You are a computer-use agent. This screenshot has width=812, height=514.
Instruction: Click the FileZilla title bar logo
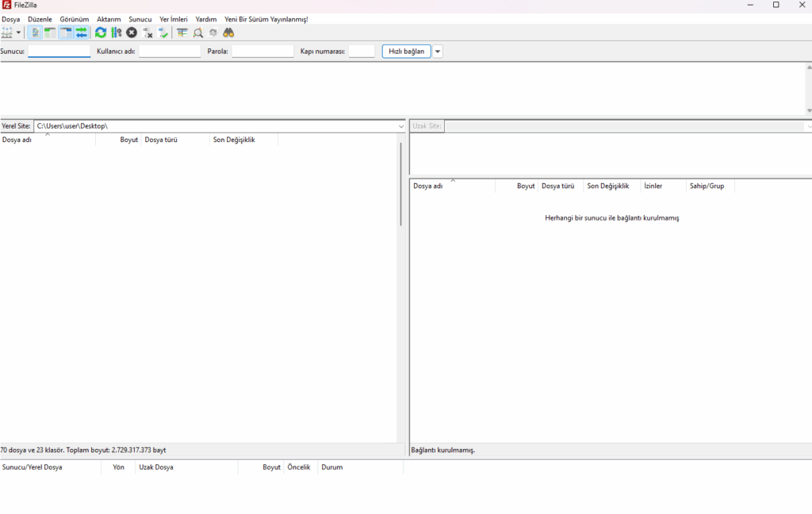6,6
